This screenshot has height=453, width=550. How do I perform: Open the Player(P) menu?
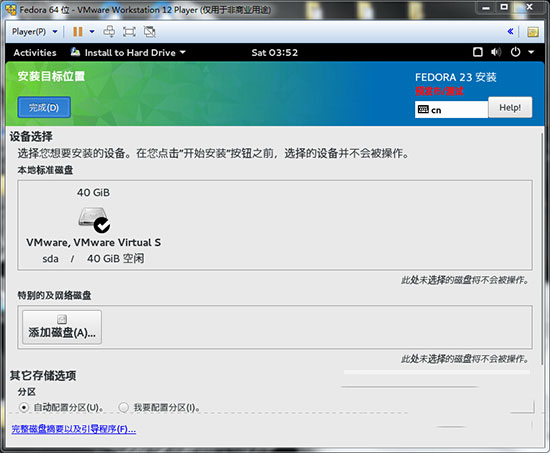(34, 32)
